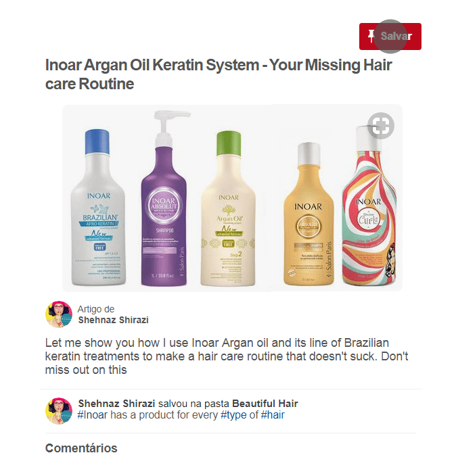Click the striped Divine Curls bottle
This screenshot has width=456, height=476.
369,206
